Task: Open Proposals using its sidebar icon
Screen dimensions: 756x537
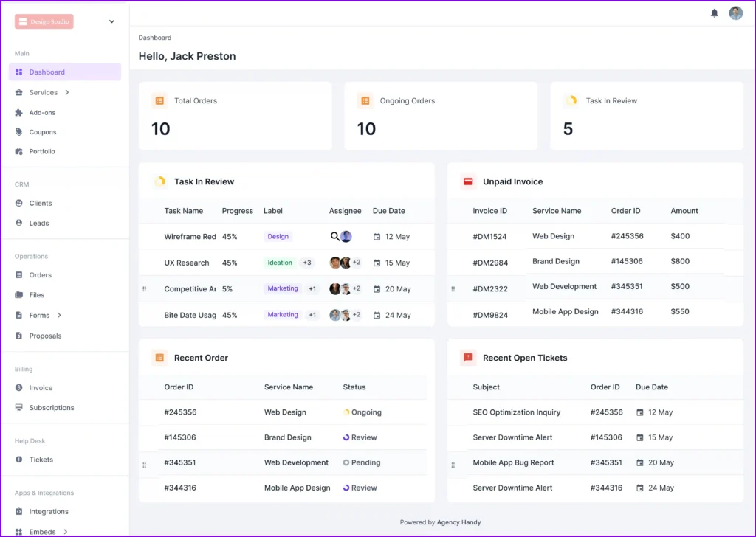Action: [18, 336]
